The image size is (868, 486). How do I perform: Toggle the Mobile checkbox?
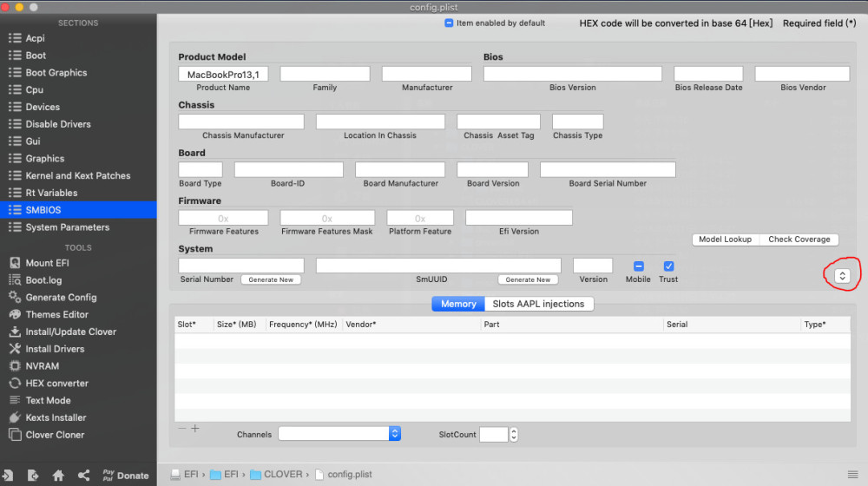(638, 266)
